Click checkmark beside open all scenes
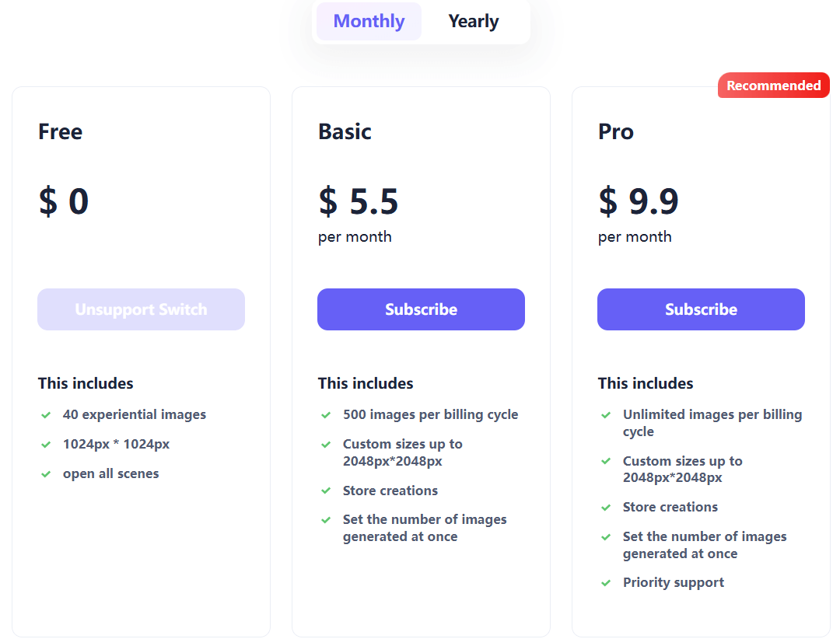 pos(46,474)
